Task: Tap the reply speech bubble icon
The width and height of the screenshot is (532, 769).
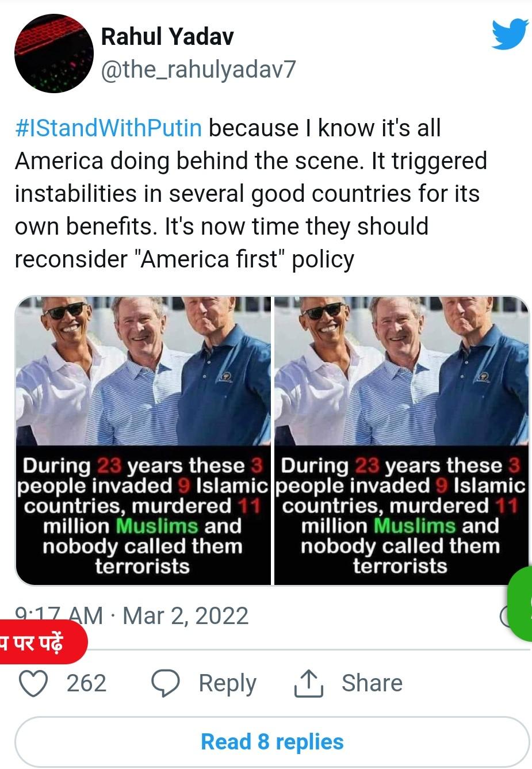Action: pyautogui.click(x=166, y=683)
